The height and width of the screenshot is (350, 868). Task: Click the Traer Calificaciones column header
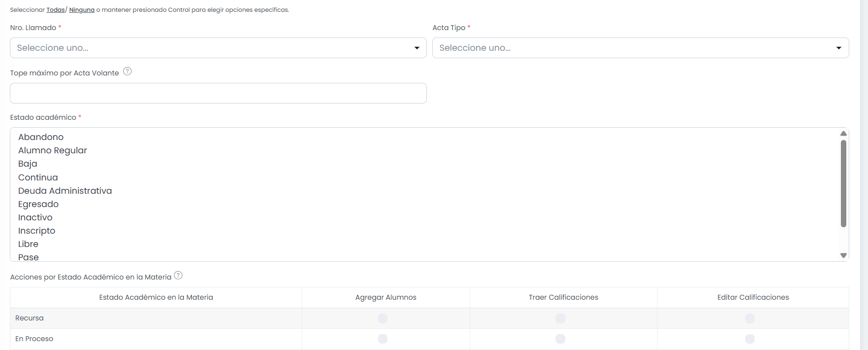tap(563, 297)
